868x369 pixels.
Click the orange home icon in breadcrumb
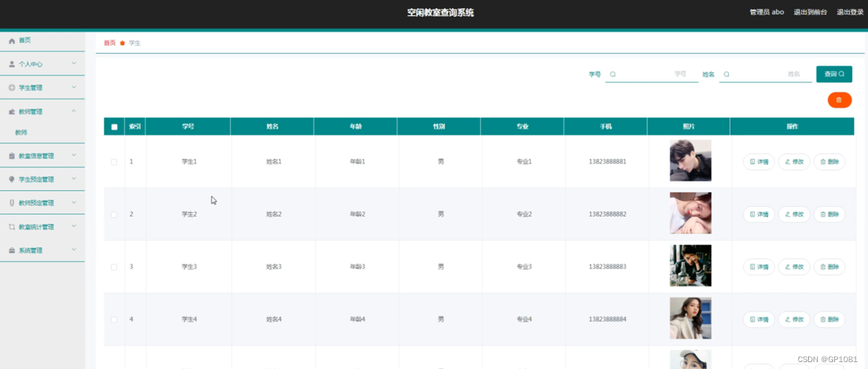click(x=123, y=43)
